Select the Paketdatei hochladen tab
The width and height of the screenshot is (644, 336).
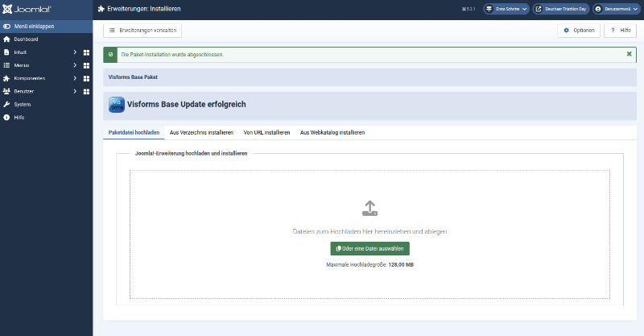(134, 132)
